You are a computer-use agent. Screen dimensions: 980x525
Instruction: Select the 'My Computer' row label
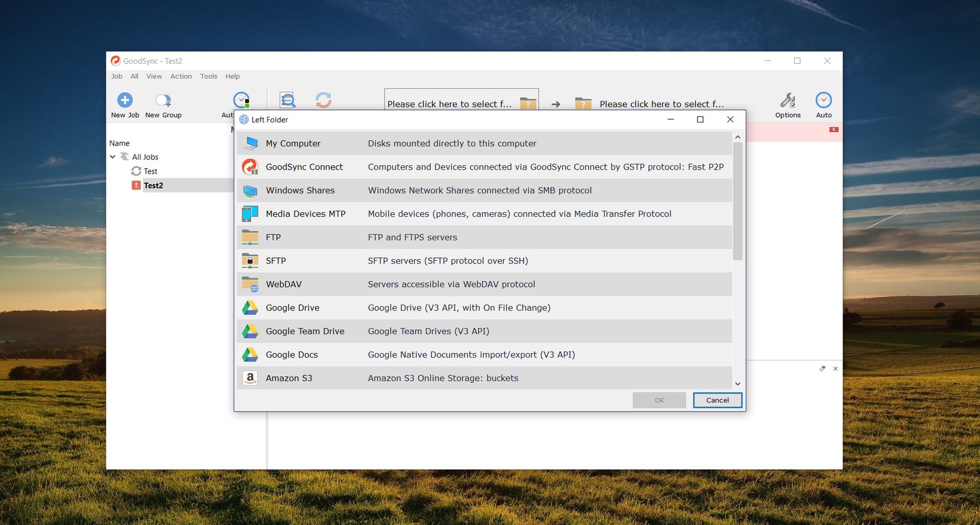click(293, 143)
